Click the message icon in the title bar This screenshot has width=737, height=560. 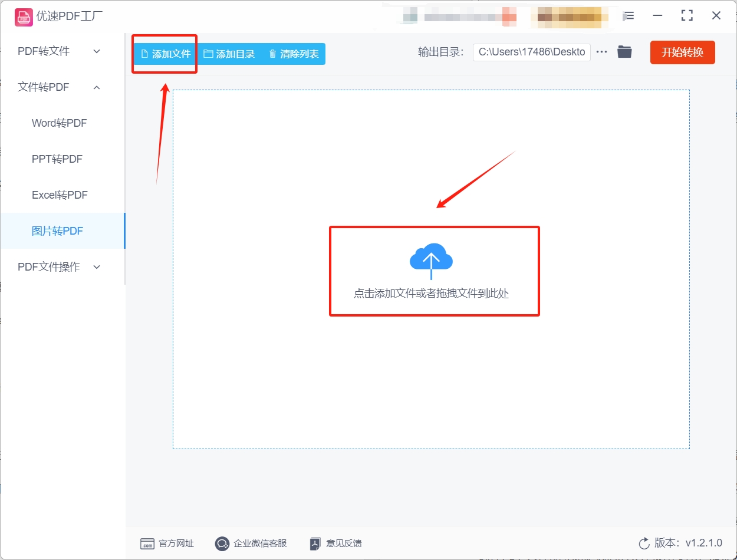(x=629, y=16)
